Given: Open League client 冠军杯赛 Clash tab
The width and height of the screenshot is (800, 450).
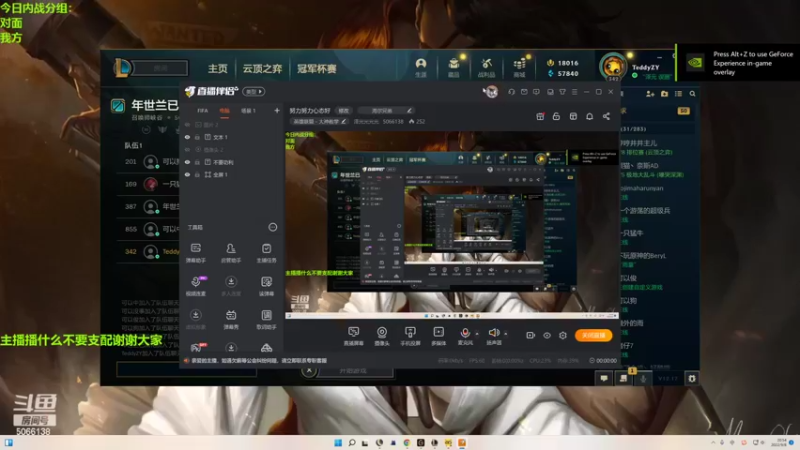Looking at the screenshot, I should pos(317,68).
